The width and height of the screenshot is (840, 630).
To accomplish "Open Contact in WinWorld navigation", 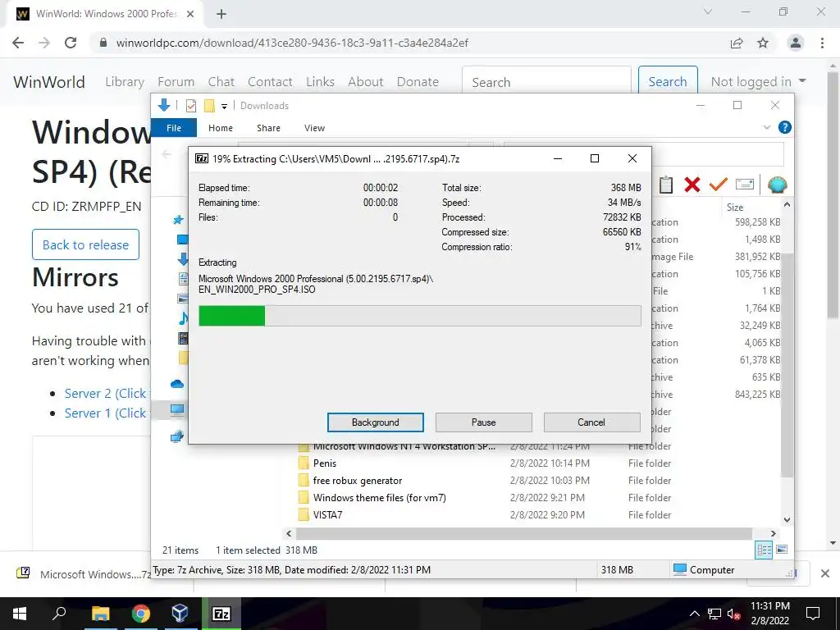I will pyautogui.click(x=270, y=81).
